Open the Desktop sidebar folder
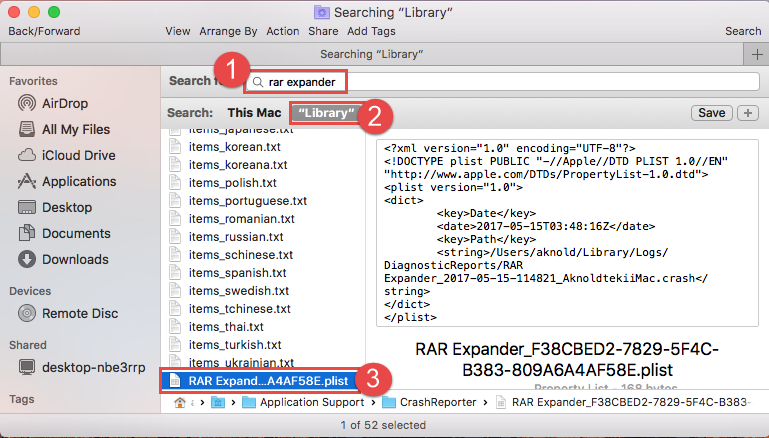The image size is (769, 438). pos(54,207)
